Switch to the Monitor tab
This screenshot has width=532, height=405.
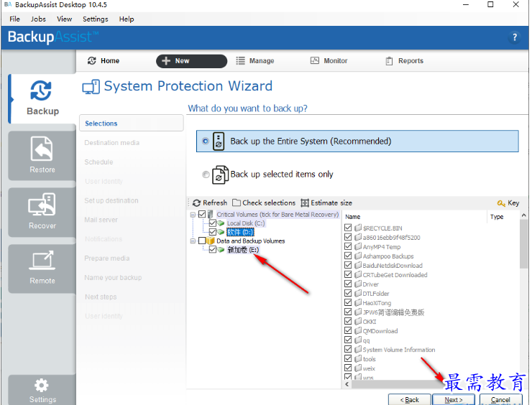click(329, 60)
